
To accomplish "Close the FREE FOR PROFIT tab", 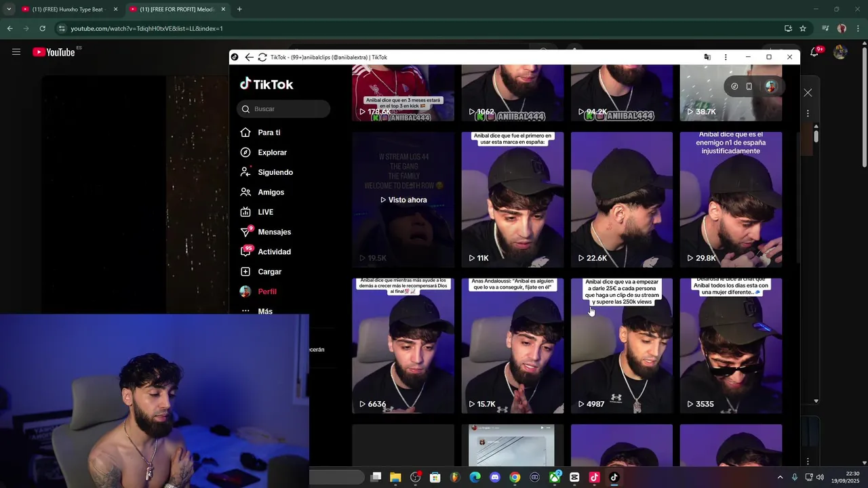I will tap(223, 9).
